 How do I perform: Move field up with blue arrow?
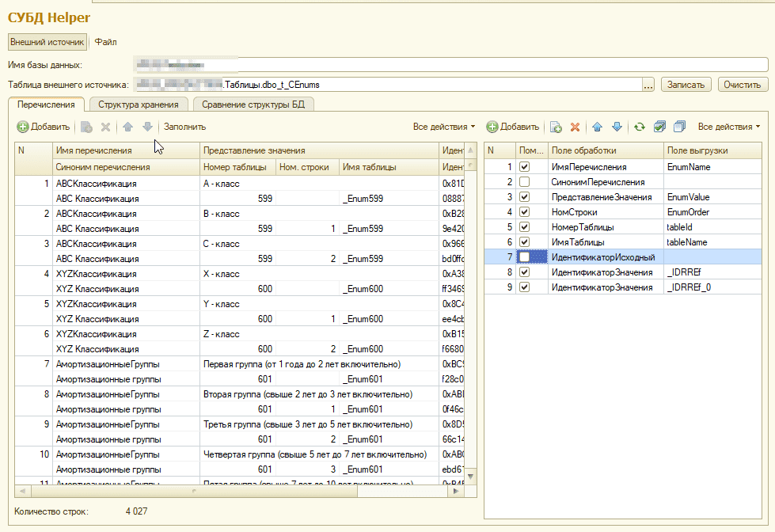pos(597,127)
